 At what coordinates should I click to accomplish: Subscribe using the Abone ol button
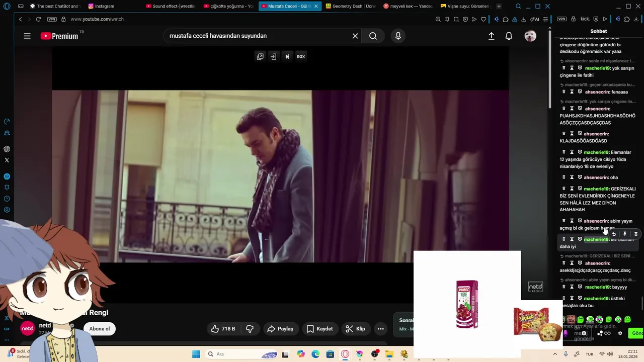100,329
